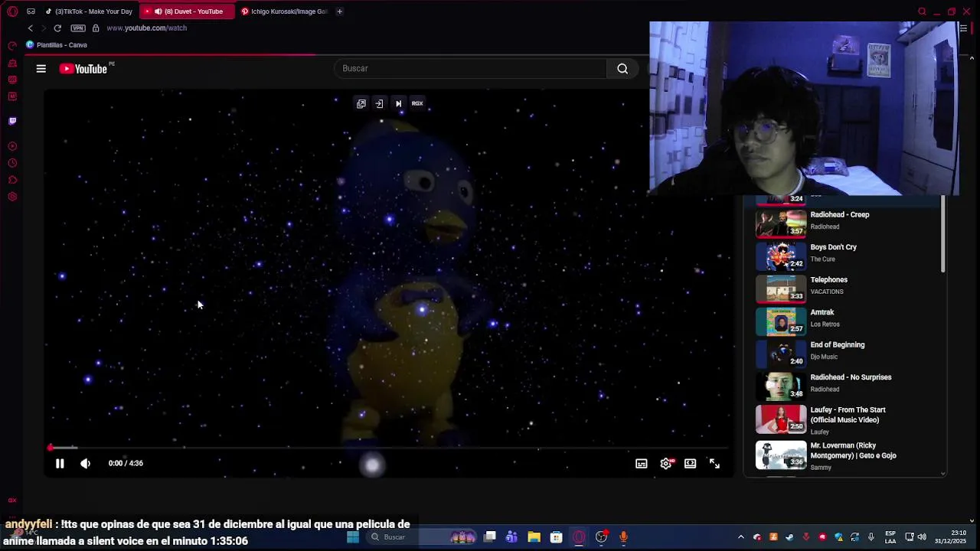Go back to the previous page

coord(31,28)
